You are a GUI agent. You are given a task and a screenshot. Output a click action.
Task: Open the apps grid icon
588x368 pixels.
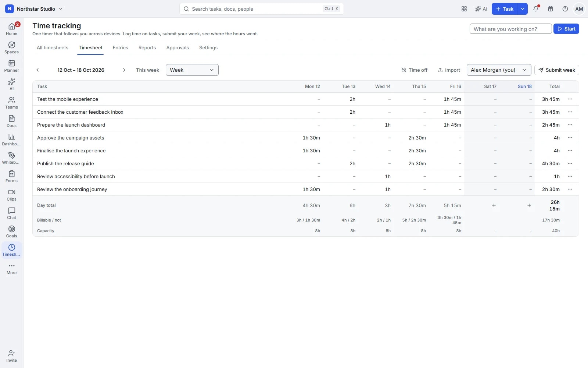pos(464,9)
